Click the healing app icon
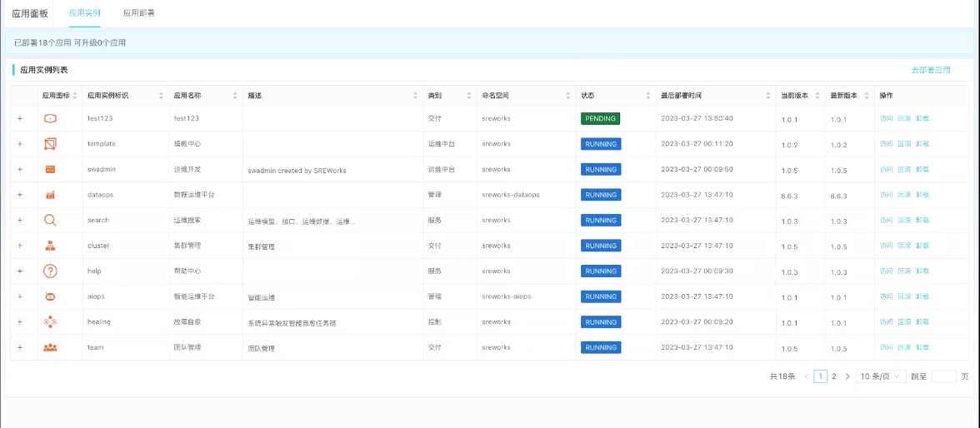Viewport: 980px width, 428px height. click(x=50, y=322)
